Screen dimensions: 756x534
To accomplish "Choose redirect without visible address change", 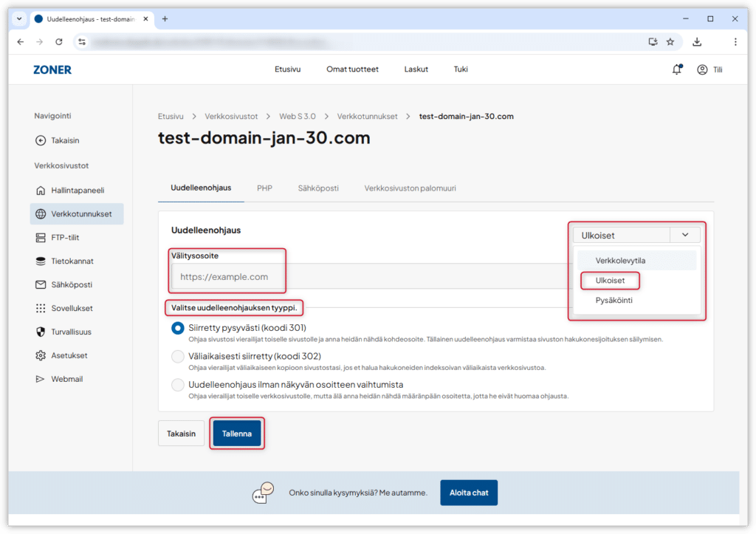I will [177, 385].
